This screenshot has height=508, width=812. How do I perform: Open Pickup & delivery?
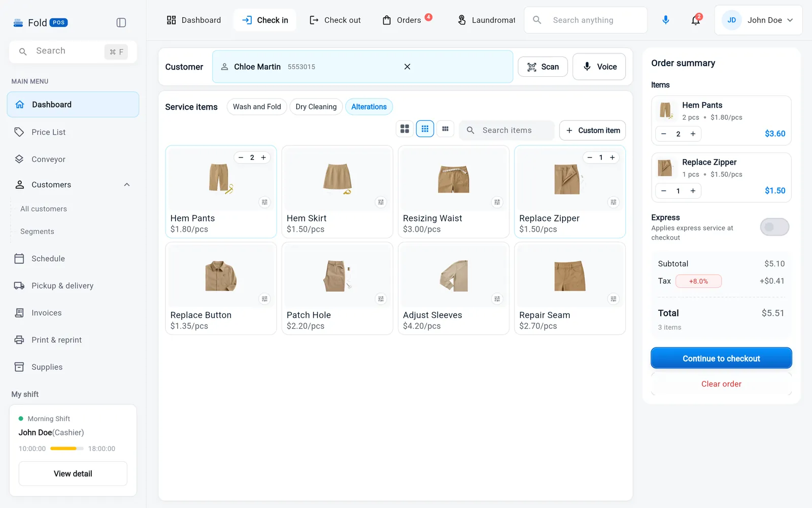[73, 285]
